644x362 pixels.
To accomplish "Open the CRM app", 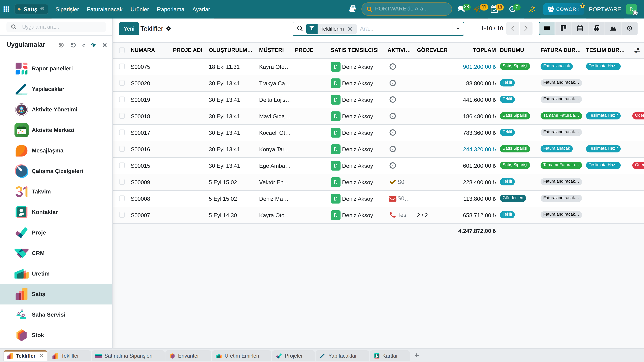I will [56, 253].
